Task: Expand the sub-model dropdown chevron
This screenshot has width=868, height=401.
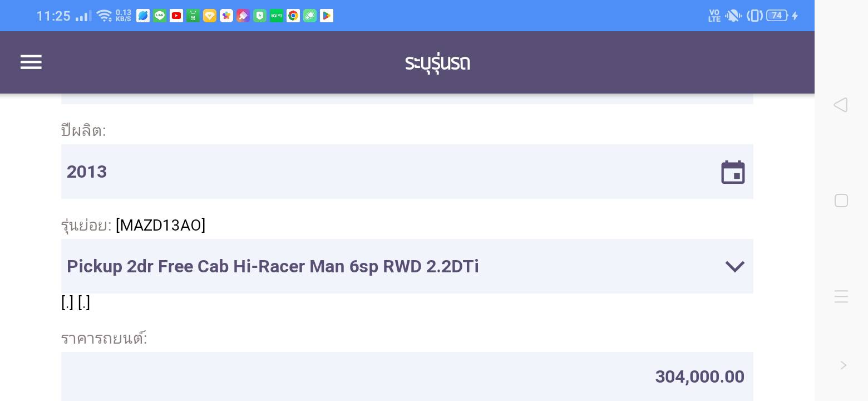Action: (x=735, y=267)
